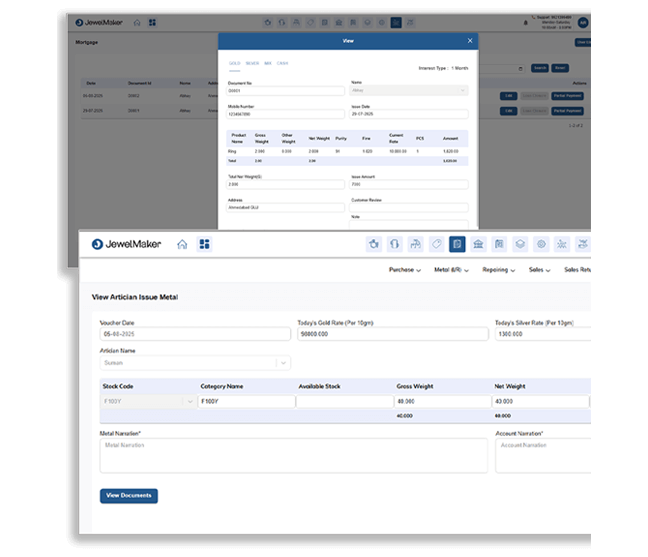Expand the Purchase dropdown menu
648x557 pixels.
click(x=404, y=270)
